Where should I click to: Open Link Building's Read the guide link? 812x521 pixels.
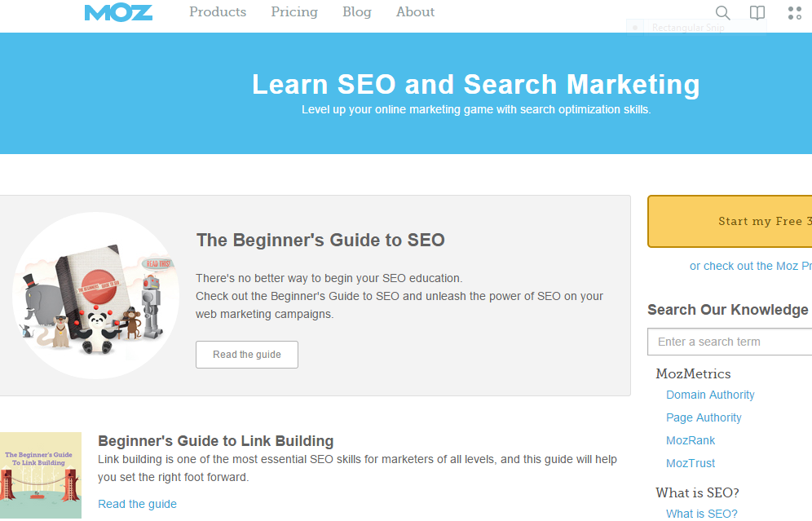[x=137, y=505]
